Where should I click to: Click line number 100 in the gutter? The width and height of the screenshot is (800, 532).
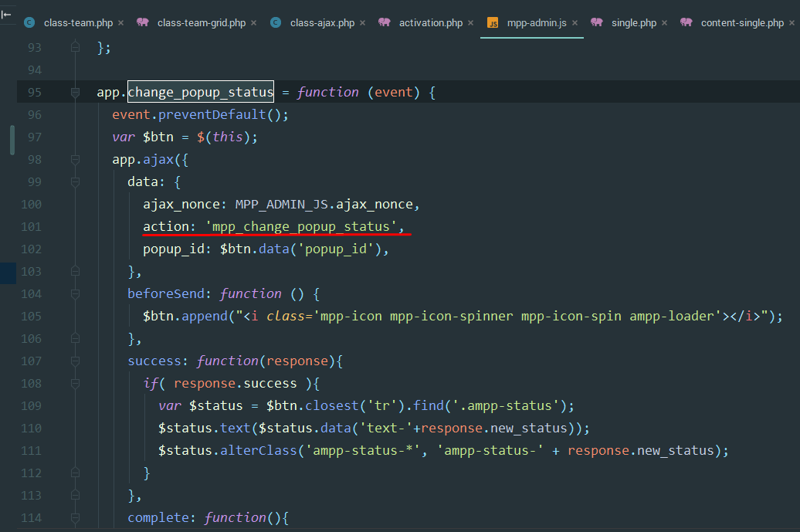tap(31, 205)
